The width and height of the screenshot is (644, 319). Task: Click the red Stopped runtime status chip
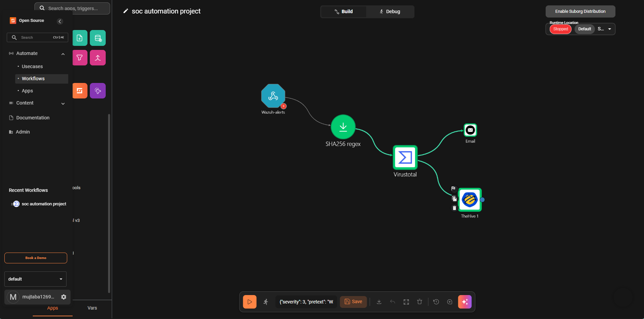click(x=561, y=29)
